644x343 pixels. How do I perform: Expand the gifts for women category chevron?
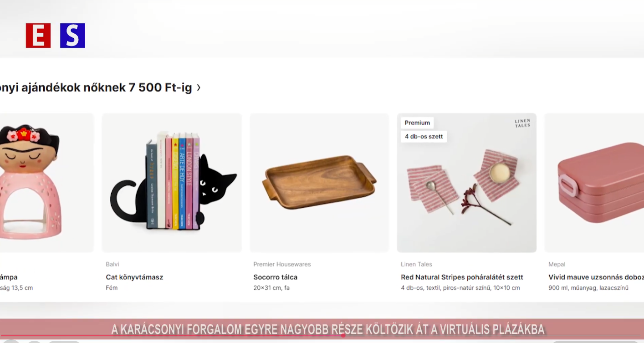tap(199, 88)
